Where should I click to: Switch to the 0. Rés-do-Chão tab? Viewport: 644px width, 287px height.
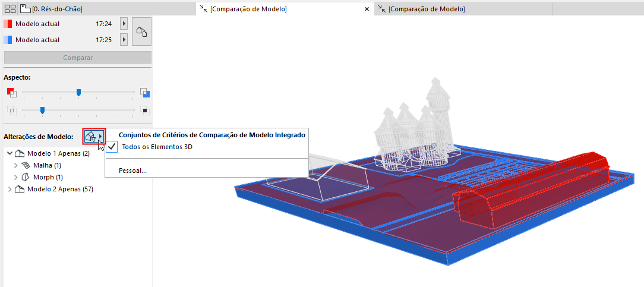pyautogui.click(x=107, y=8)
